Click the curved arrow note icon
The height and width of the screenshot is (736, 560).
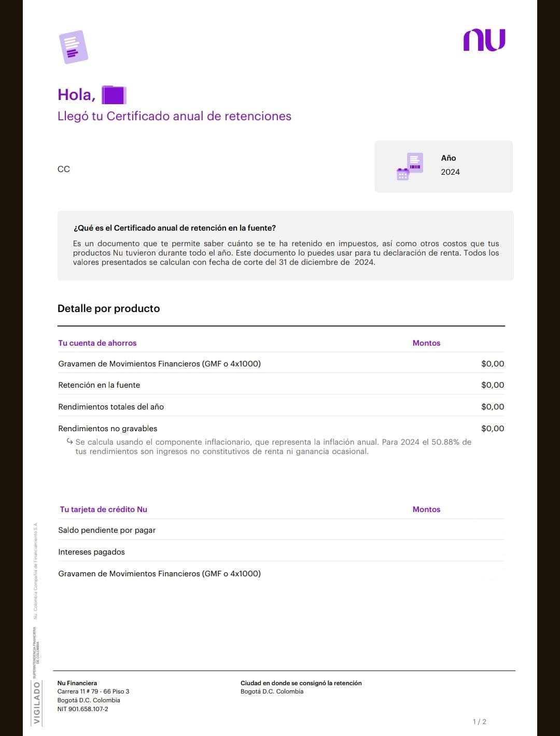pos(70,442)
